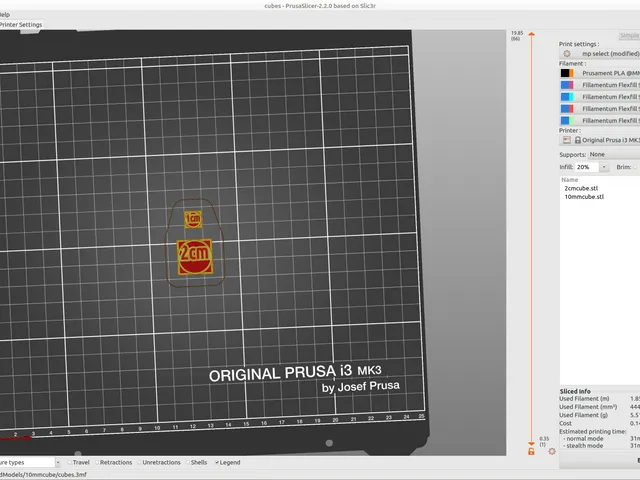Viewport: 640px width, 480px height.
Task: Click the blue and red filament swatch
Action: (x=567, y=109)
